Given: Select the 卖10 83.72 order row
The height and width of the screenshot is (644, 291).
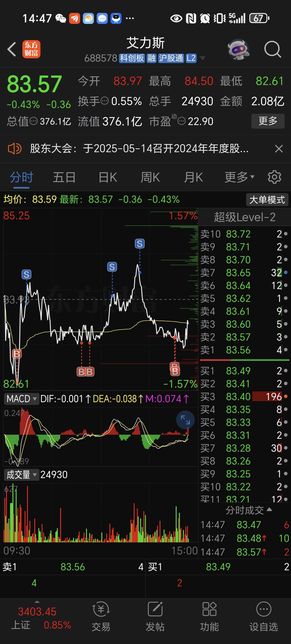Looking at the screenshot, I should pos(244,234).
